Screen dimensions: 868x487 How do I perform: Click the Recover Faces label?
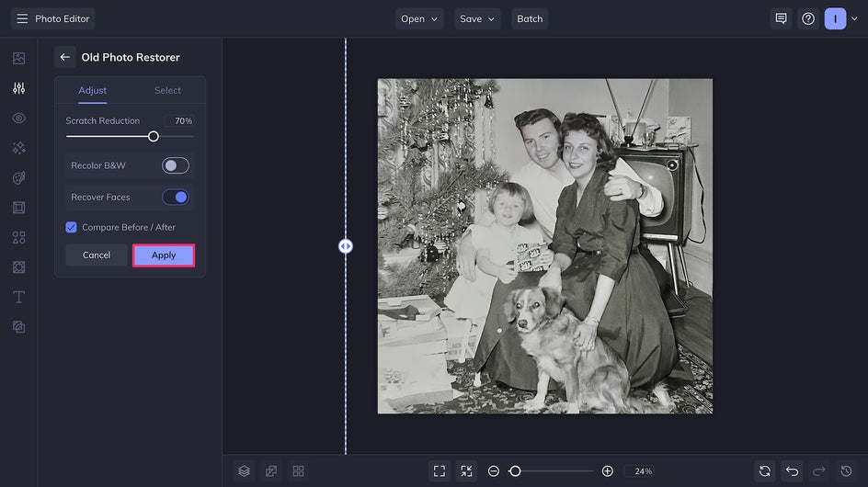click(100, 197)
